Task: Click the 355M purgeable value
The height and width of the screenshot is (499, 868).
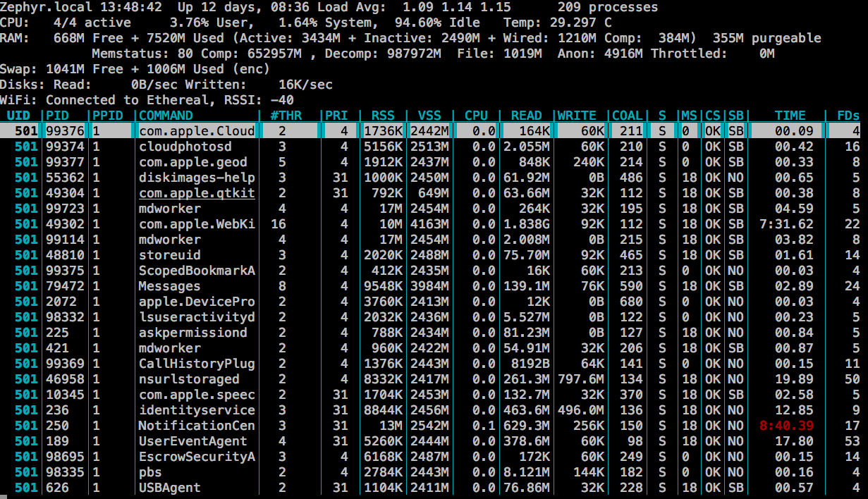Action: pos(766,38)
